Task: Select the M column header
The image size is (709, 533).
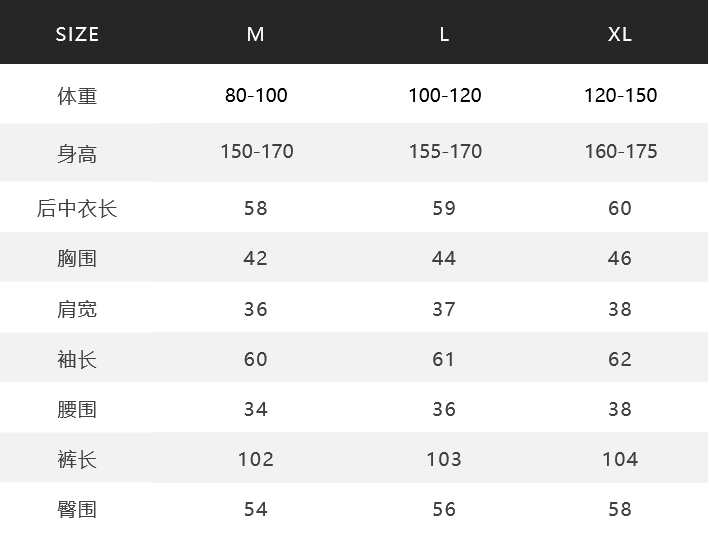Action: pyautogui.click(x=255, y=34)
